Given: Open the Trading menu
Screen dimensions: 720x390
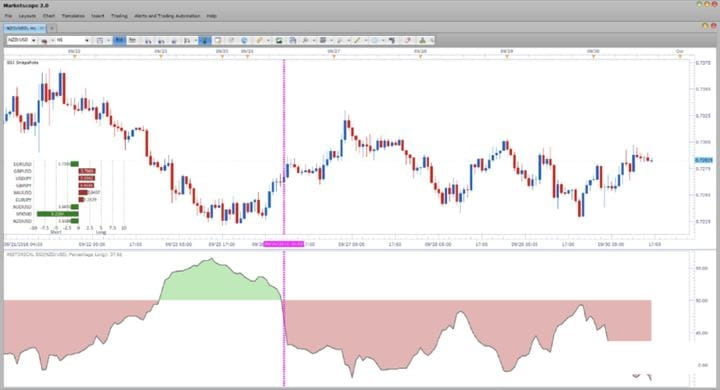Looking at the screenshot, I should click(x=119, y=16).
